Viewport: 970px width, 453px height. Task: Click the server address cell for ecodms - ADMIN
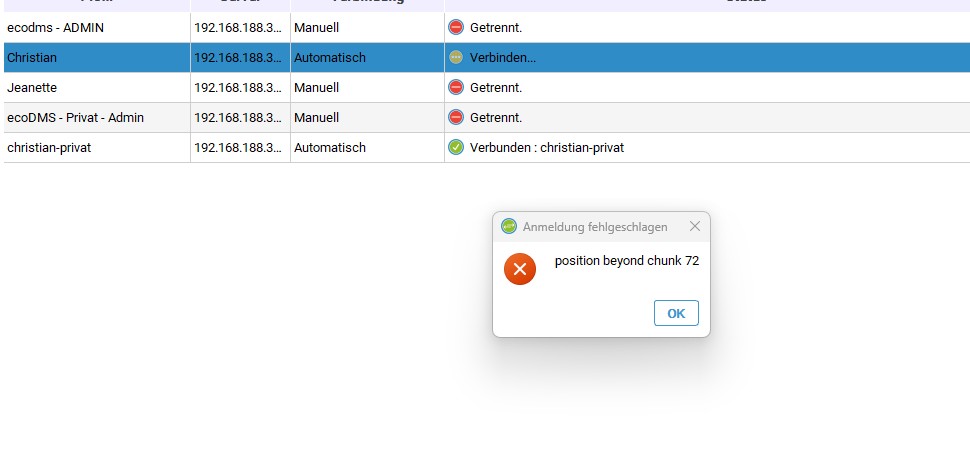pyautogui.click(x=239, y=28)
